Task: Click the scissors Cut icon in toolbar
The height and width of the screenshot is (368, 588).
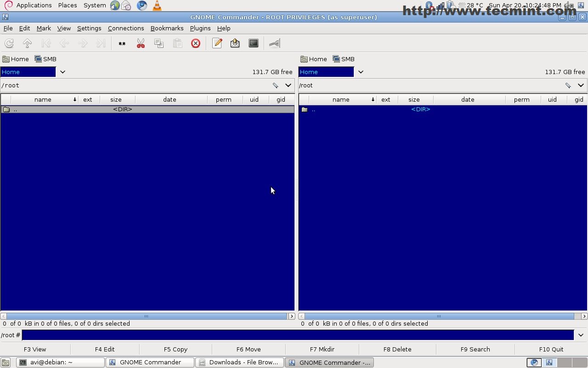Action: 141,43
